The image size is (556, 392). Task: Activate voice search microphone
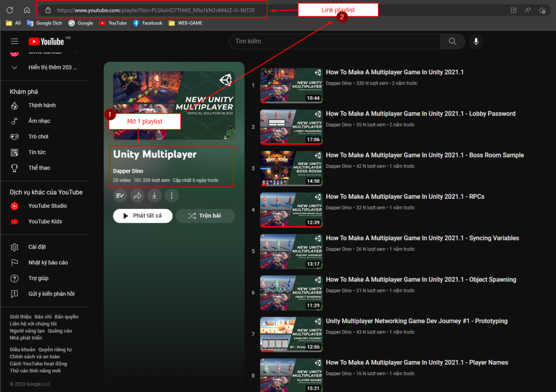coord(476,42)
